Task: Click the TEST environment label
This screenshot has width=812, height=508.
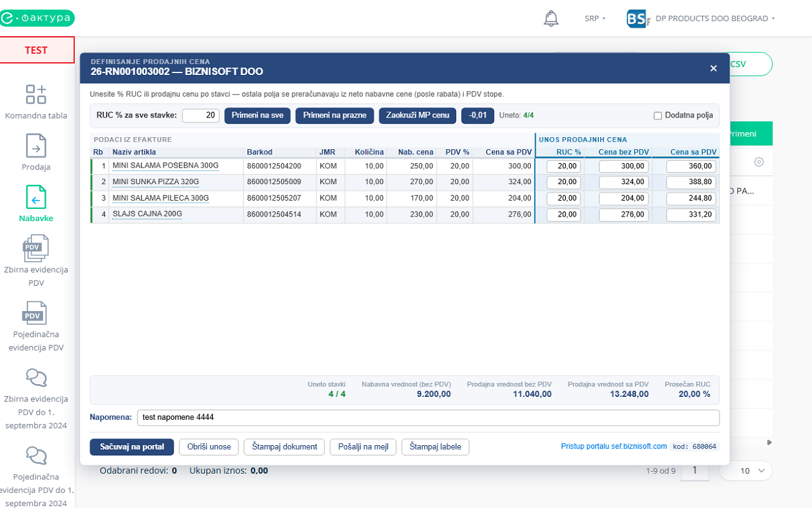Action: 37,50
